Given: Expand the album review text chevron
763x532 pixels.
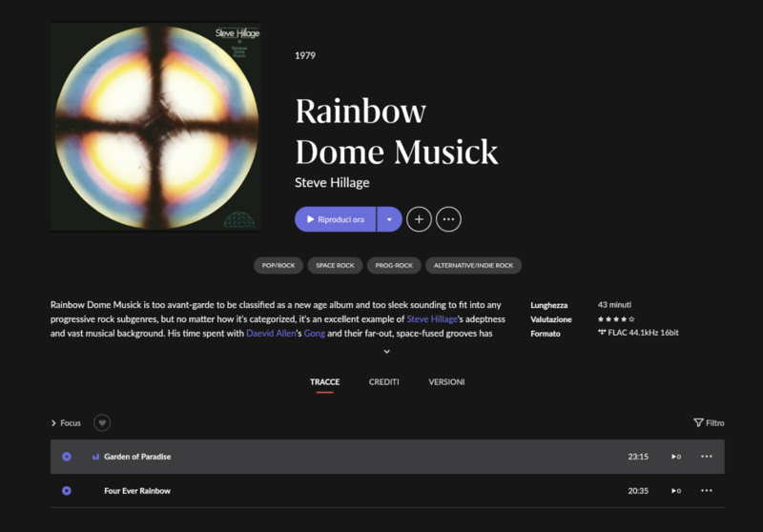Looking at the screenshot, I should click(x=386, y=352).
